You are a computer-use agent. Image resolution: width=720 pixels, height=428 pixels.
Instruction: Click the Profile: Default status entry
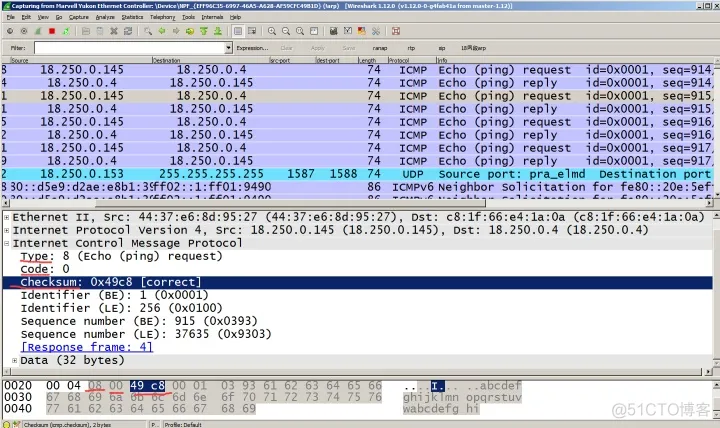pyautogui.click(x=183, y=425)
